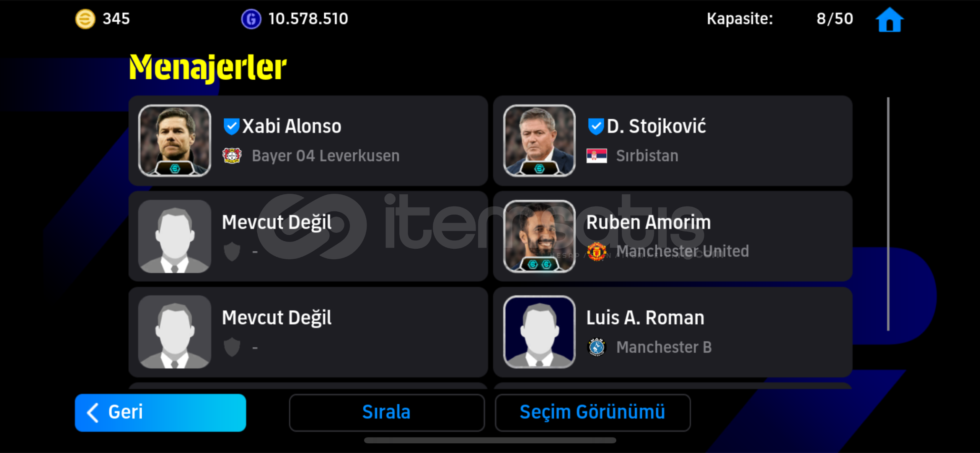Tap the gold eFootball coin icon
980x453 pixels.
pyautogui.click(x=85, y=19)
